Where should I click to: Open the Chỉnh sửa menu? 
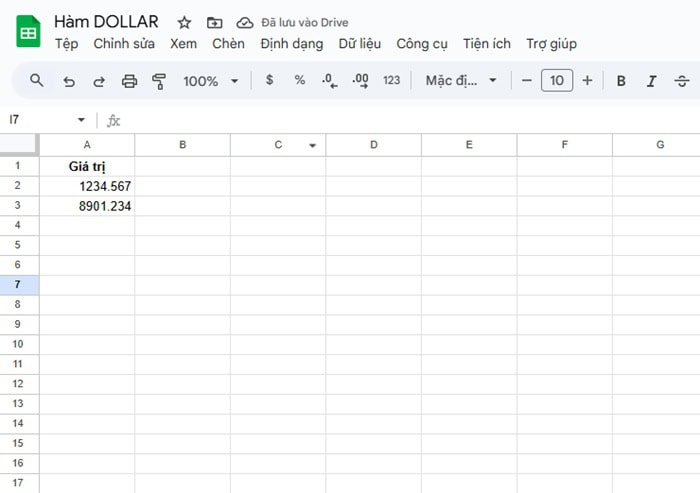click(x=124, y=44)
